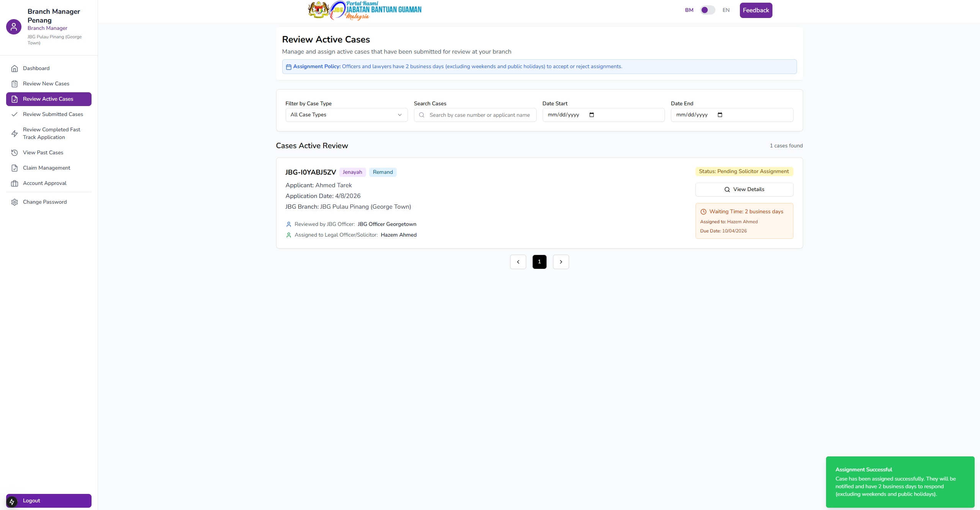The width and height of the screenshot is (980, 510).
Task: Click the Fast Track lightning bolt icon
Action: (x=15, y=134)
